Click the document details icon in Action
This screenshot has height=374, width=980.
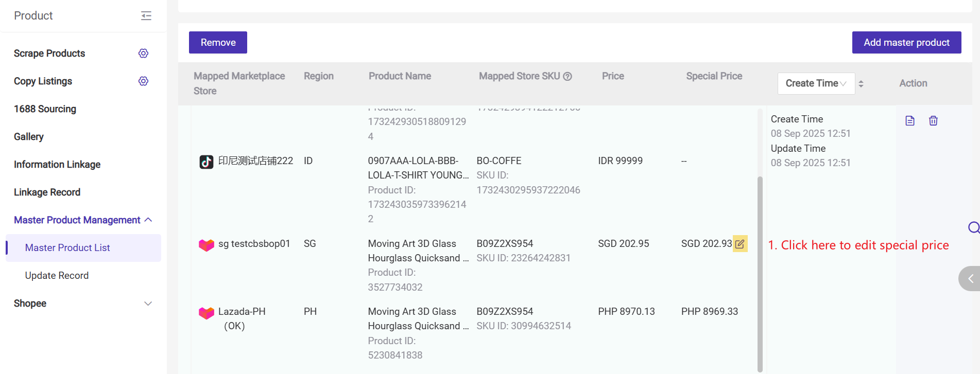tap(910, 121)
